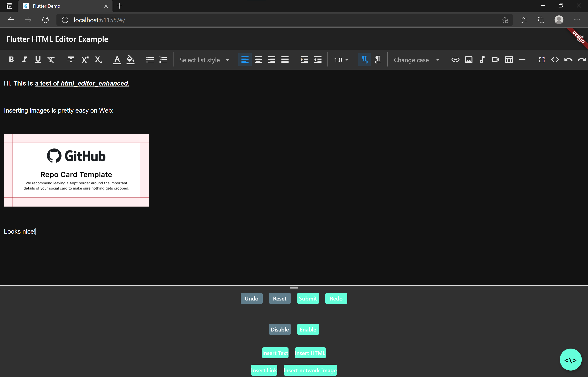Click the insert audio music note icon
The width and height of the screenshot is (588, 377).
[x=482, y=59]
